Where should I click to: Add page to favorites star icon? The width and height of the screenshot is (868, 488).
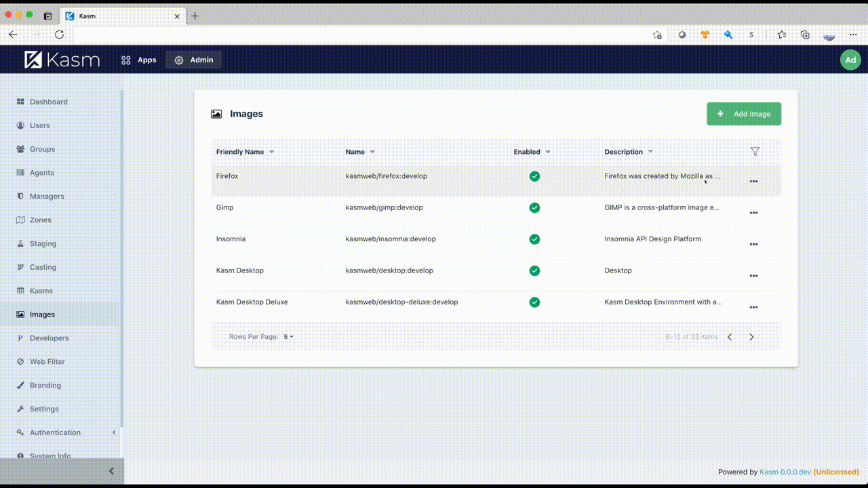(657, 35)
